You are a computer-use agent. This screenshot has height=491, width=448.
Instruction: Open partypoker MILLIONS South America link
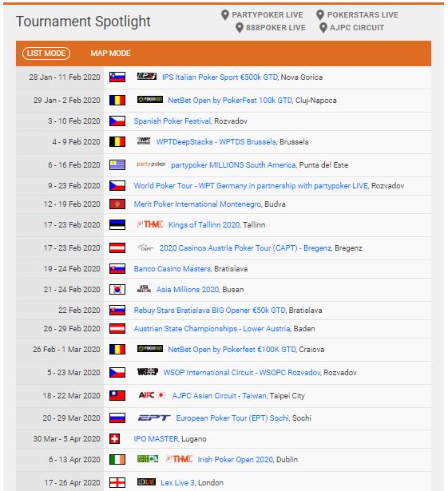pos(233,164)
